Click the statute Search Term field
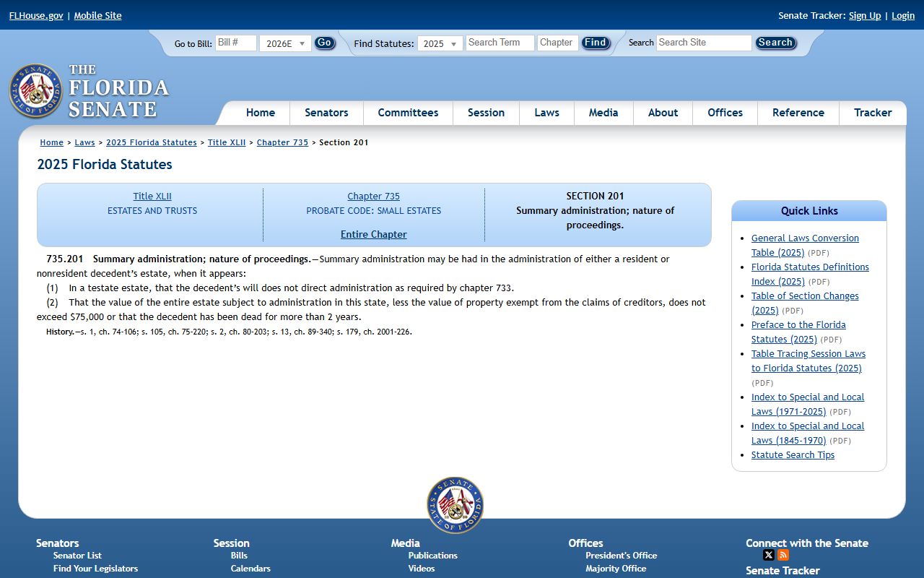The height and width of the screenshot is (578, 924). pyautogui.click(x=500, y=43)
